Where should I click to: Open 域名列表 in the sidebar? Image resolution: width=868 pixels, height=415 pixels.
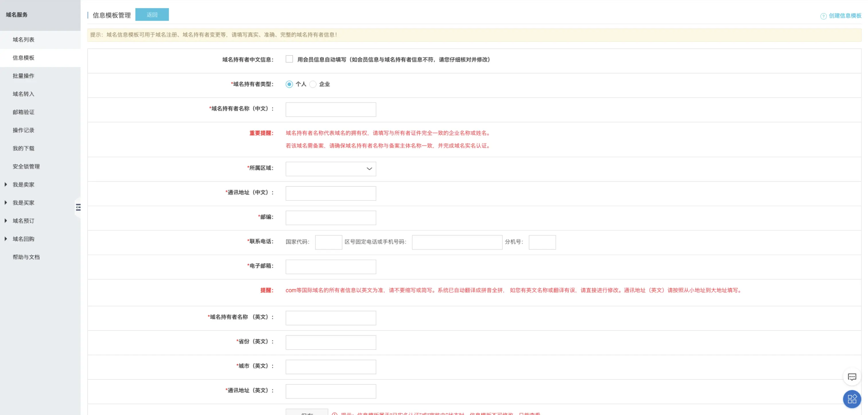click(23, 39)
